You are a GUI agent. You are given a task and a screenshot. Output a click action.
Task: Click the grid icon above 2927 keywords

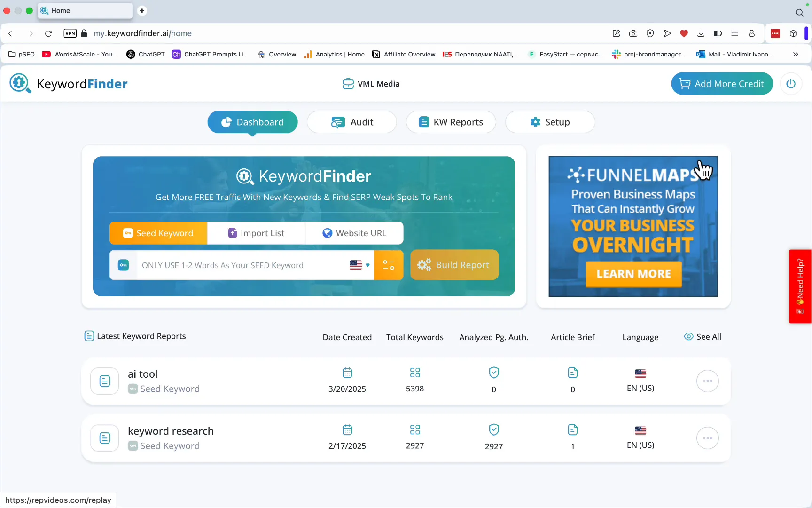coord(415,430)
